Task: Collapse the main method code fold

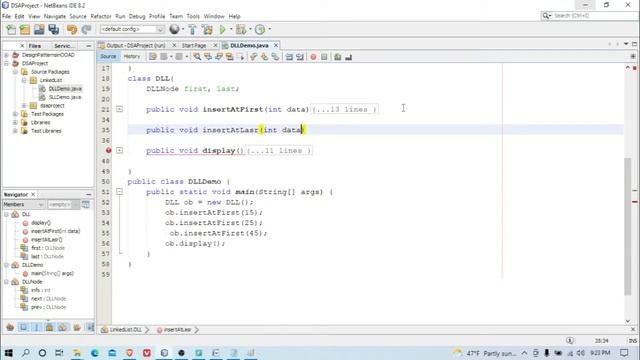Action: coord(119,191)
